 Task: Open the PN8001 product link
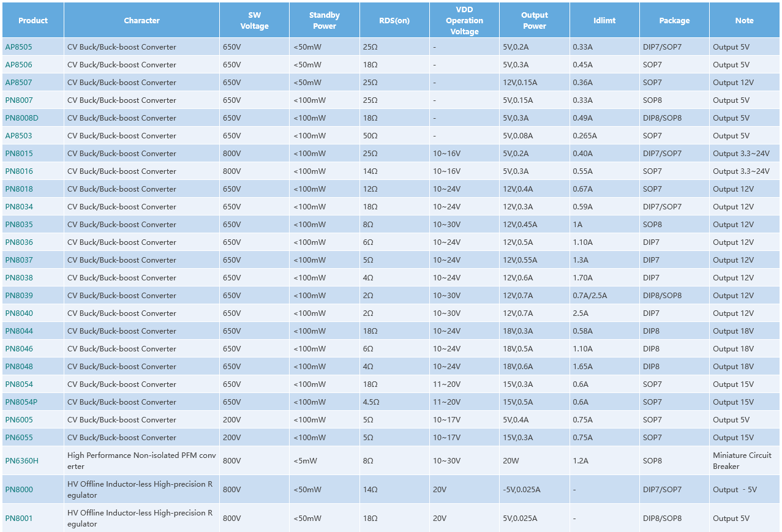click(x=19, y=519)
